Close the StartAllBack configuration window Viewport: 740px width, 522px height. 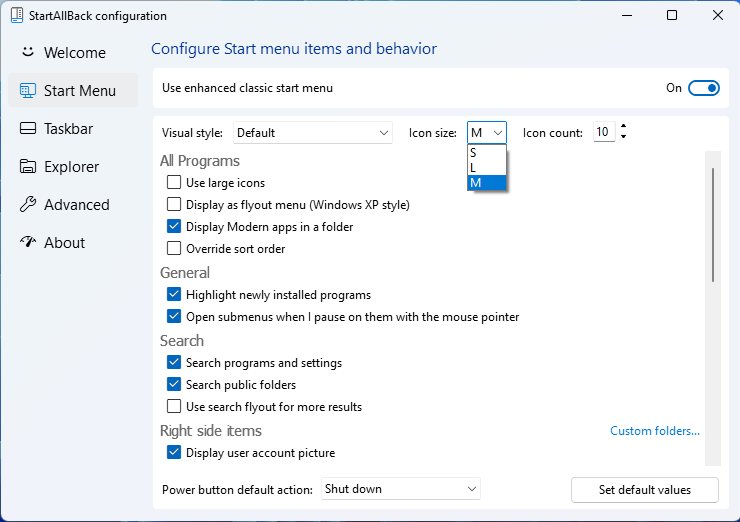click(718, 15)
